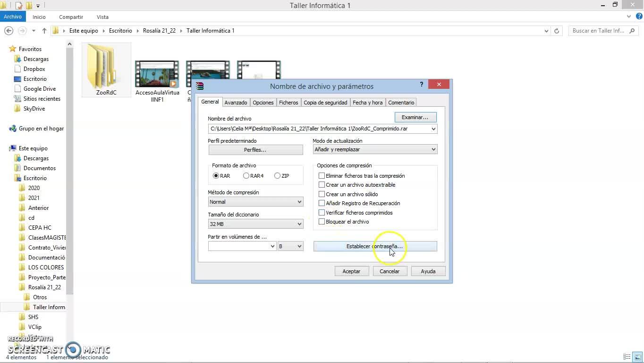Switch to the Copia de seguridad tab
This screenshot has height=363, width=644.
click(x=325, y=103)
